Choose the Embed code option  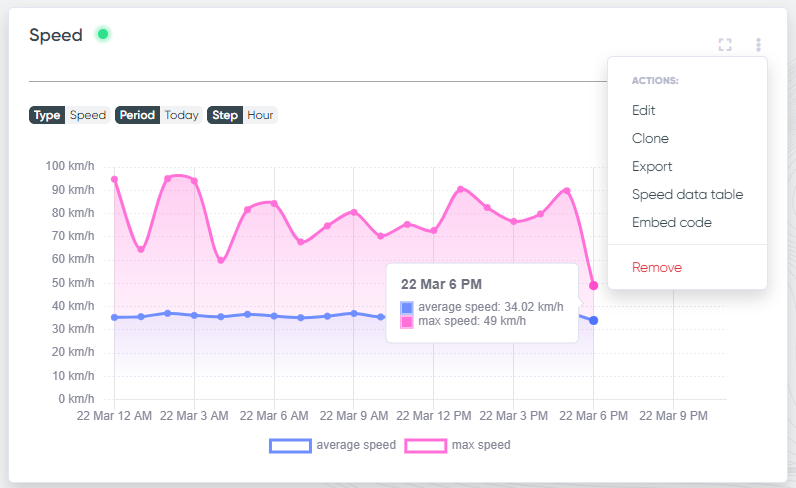point(672,222)
